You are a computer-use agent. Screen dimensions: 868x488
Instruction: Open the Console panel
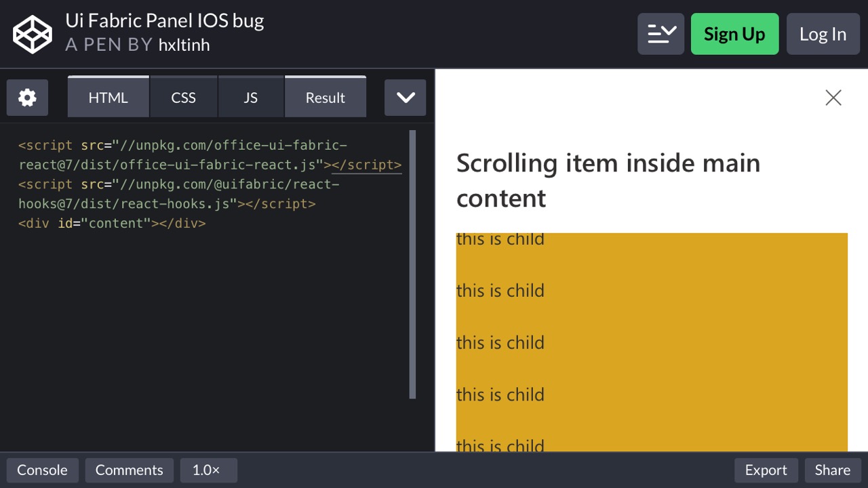point(42,470)
